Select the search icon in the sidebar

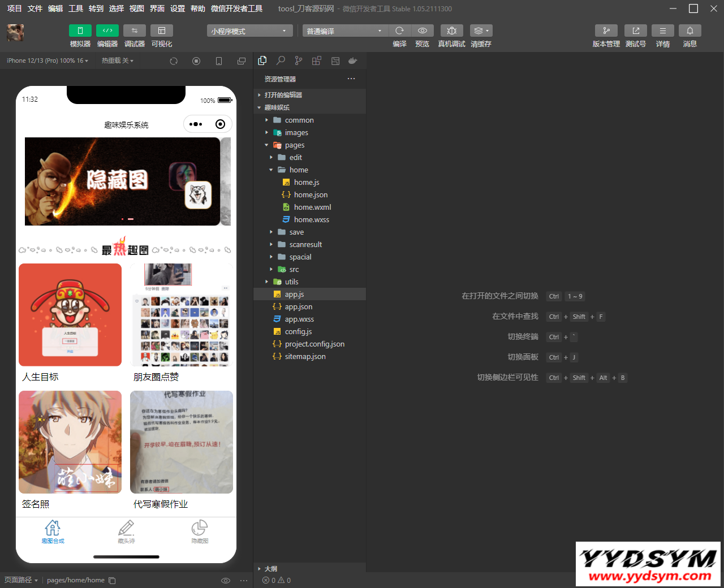pyautogui.click(x=280, y=60)
